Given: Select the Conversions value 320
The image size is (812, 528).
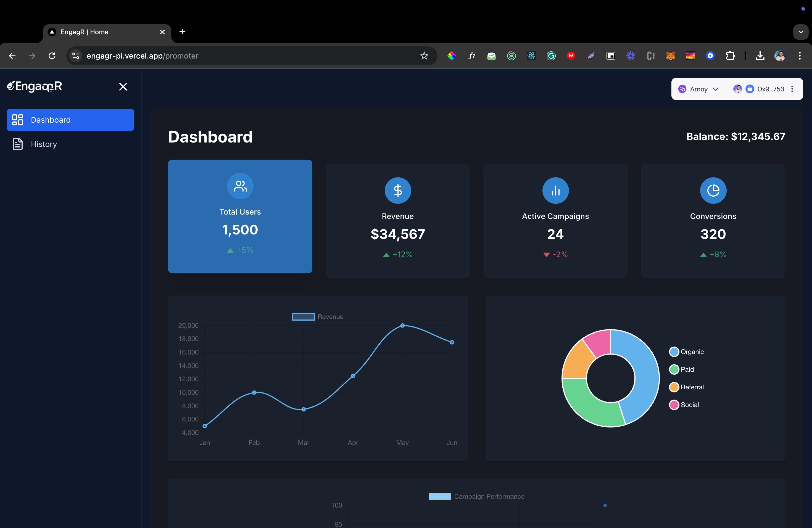Looking at the screenshot, I should click(713, 234).
